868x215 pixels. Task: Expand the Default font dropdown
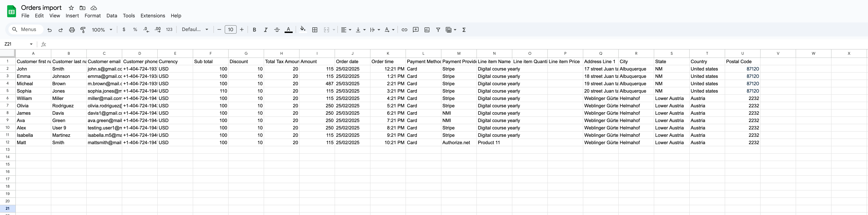point(195,30)
